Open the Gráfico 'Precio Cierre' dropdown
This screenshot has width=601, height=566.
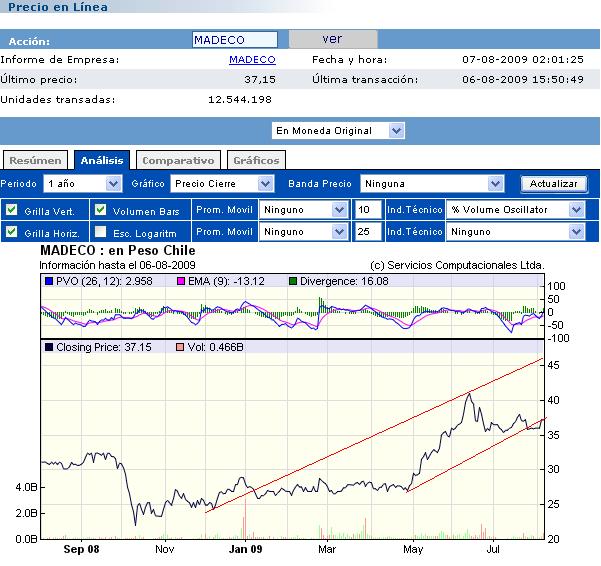coord(222,184)
